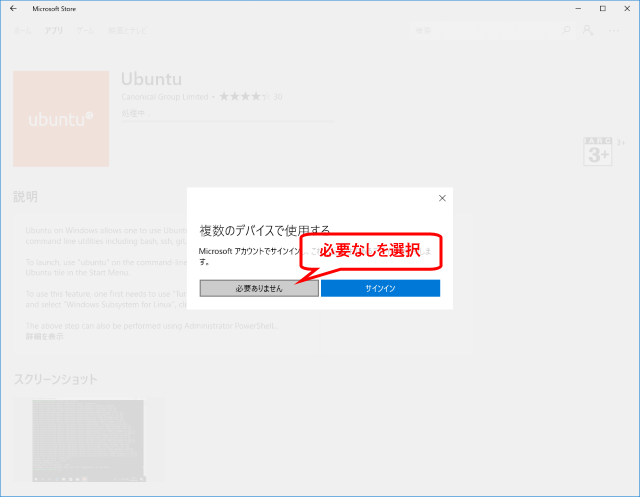Open the three-dots more menu
640x497 pixels.
pyautogui.click(x=613, y=31)
